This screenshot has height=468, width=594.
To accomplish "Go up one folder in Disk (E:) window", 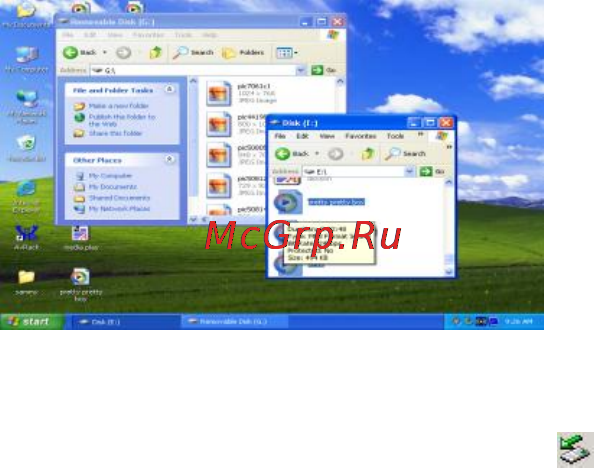I will point(367,154).
